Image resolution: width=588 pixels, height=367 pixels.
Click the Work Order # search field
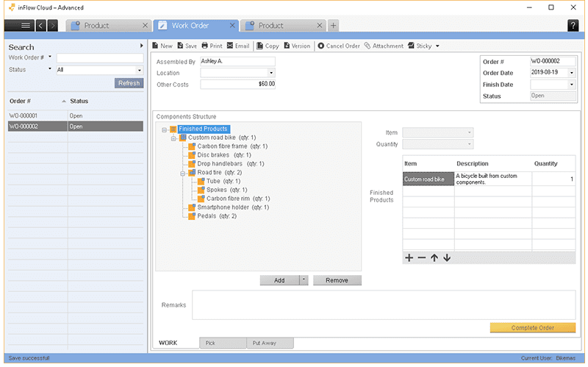click(x=100, y=58)
